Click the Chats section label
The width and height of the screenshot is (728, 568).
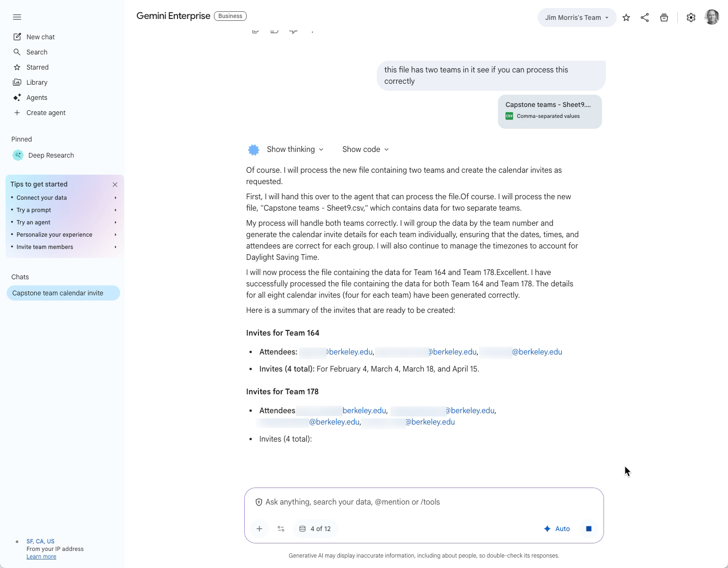click(x=20, y=277)
